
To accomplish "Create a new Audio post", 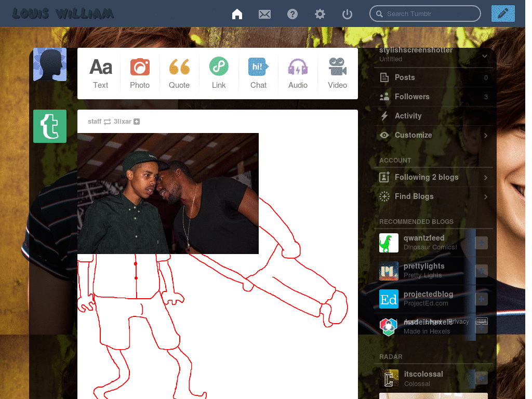I will 298,73.
